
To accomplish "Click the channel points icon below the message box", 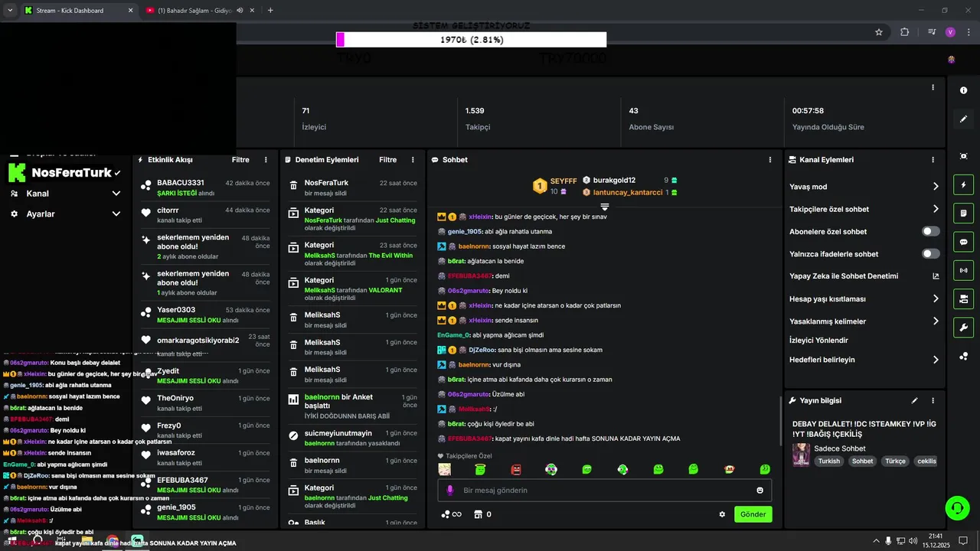I will (446, 514).
